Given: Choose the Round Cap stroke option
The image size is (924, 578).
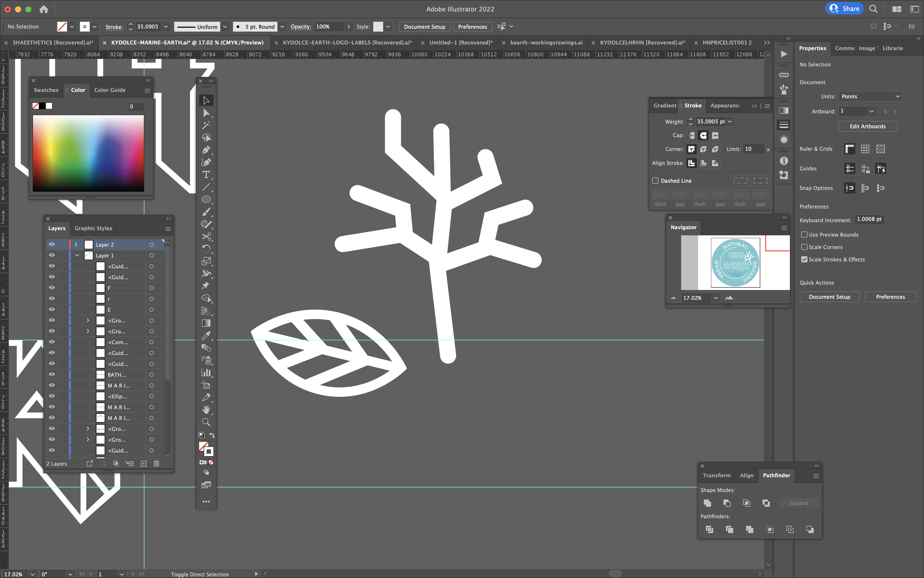Looking at the screenshot, I should [x=703, y=135].
